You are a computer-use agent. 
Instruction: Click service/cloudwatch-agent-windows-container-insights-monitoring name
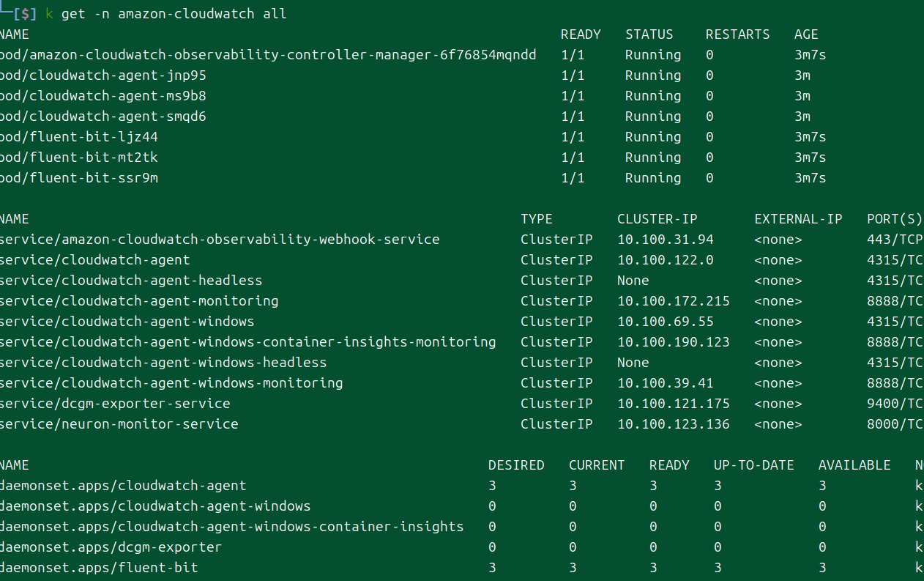click(x=248, y=342)
